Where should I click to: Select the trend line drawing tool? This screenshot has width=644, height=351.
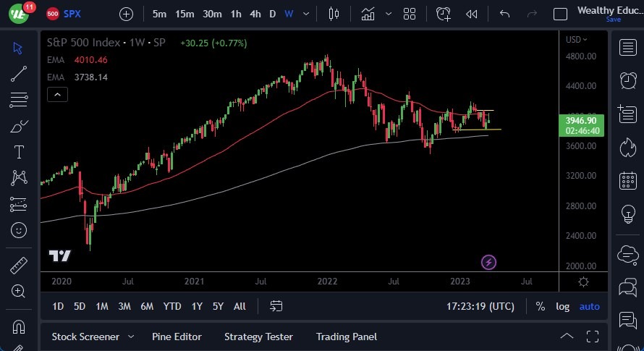click(19, 73)
